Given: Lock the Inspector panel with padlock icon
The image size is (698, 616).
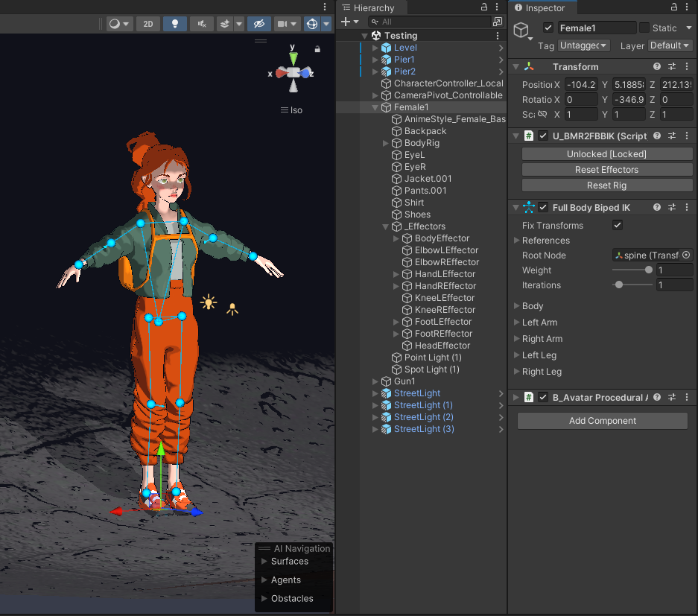Looking at the screenshot, I should click(x=673, y=7).
